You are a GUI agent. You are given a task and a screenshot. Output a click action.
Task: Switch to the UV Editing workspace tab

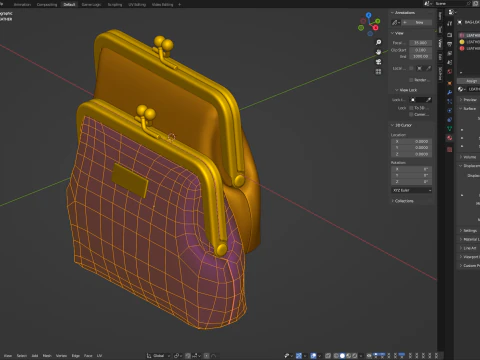tap(137, 5)
